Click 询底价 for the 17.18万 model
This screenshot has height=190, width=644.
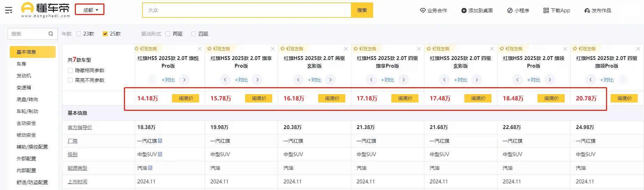click(405, 98)
